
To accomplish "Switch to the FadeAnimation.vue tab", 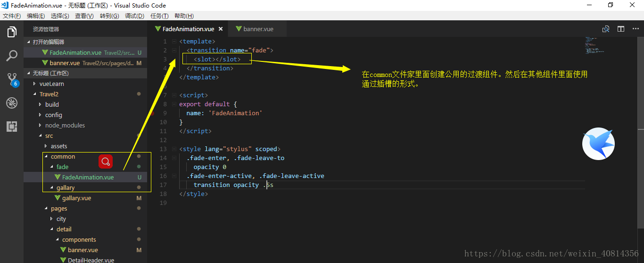I will coord(188,29).
